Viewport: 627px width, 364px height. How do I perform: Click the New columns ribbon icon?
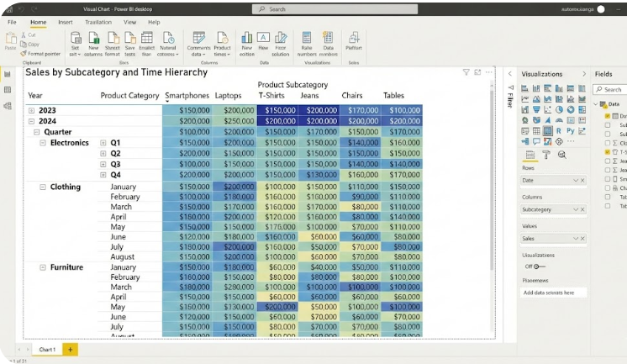pyautogui.click(x=92, y=44)
